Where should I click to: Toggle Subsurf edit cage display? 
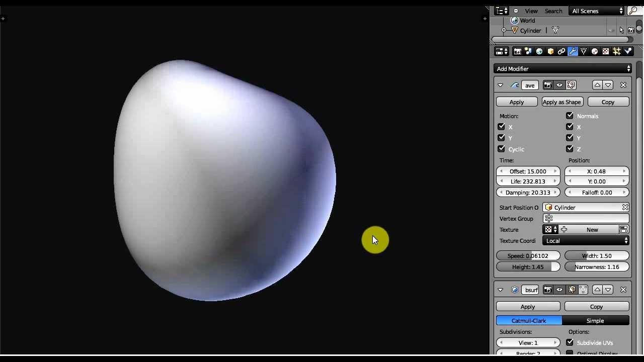[583, 290]
